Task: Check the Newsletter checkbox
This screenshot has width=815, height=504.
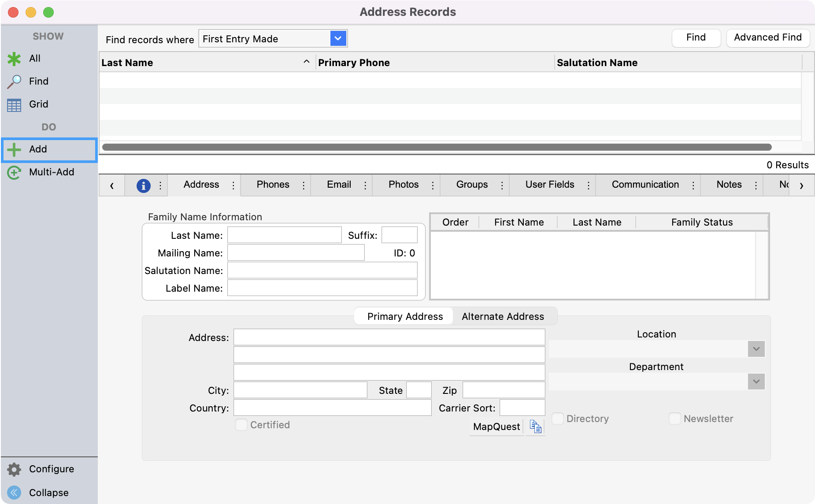Action: (x=674, y=419)
